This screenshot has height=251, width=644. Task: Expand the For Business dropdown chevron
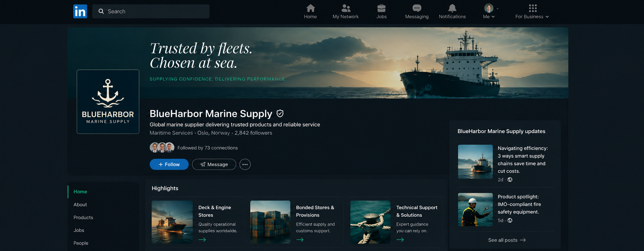pos(547,17)
